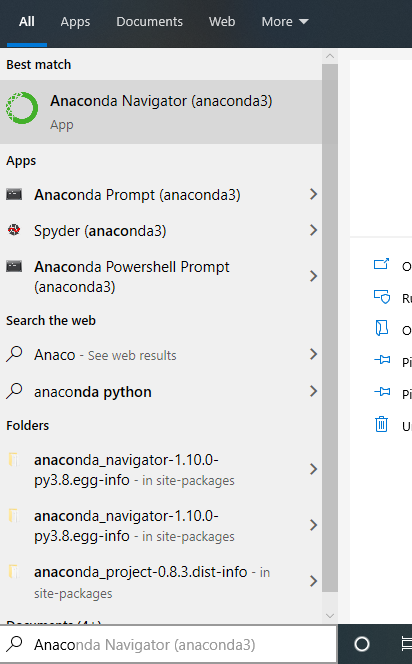This screenshot has width=412, height=664.
Task: Open the More dropdown filter
Action: pos(285,22)
